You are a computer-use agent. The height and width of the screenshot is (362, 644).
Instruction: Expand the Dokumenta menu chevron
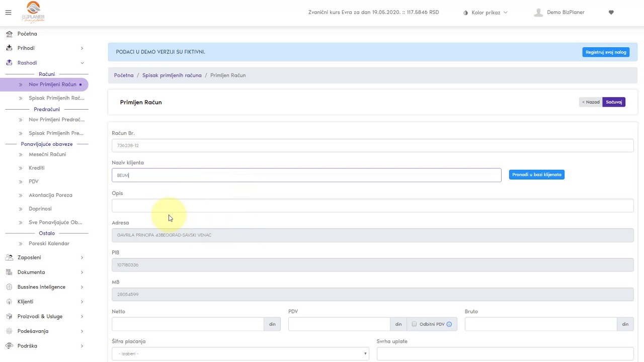click(82, 272)
